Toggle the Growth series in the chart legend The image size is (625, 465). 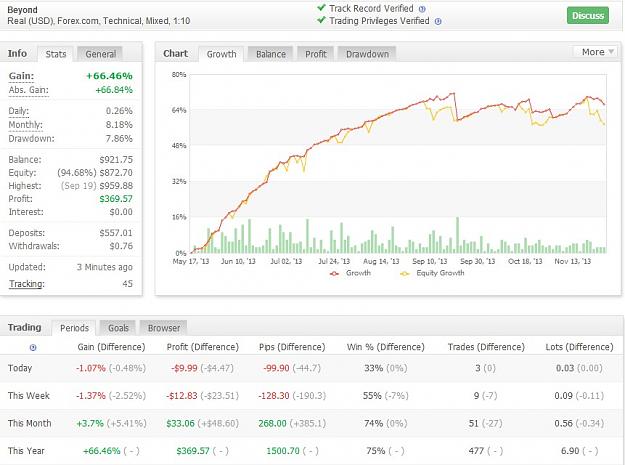(350, 273)
